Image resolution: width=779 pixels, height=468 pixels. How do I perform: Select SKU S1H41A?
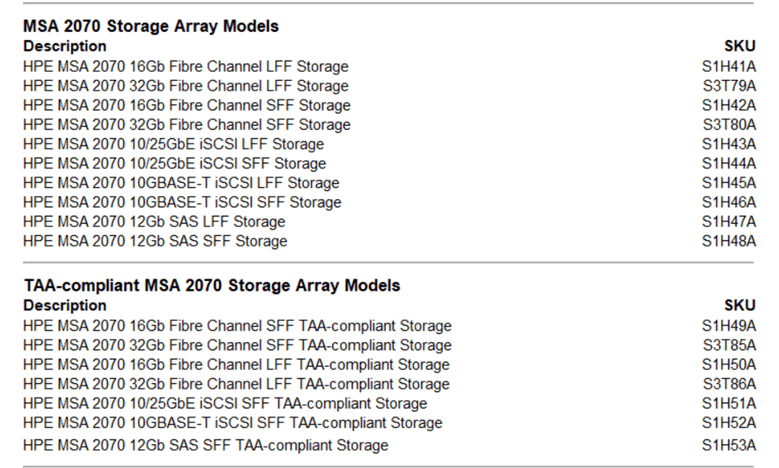pyautogui.click(x=729, y=66)
